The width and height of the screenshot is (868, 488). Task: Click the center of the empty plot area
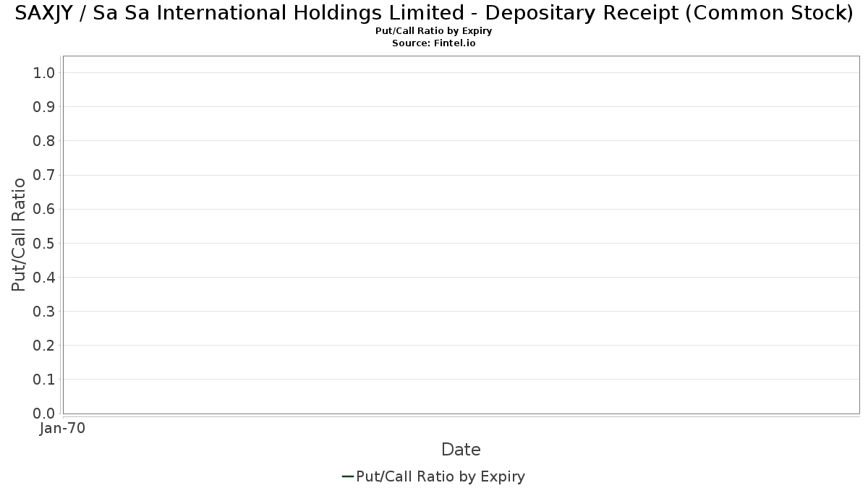[x=461, y=234]
